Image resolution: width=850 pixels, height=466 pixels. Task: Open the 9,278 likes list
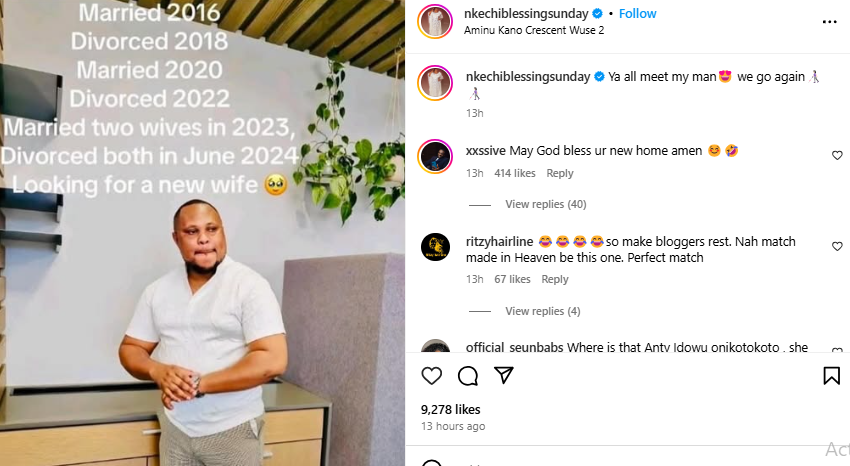[450, 409]
